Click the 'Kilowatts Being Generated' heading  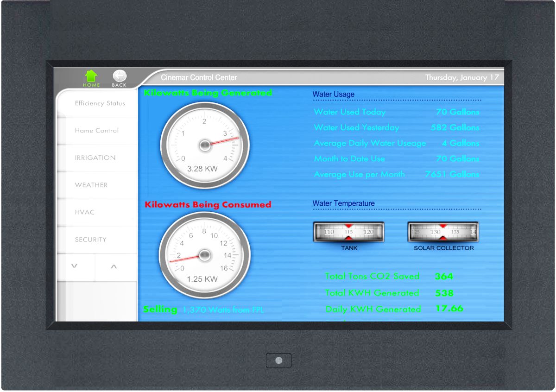(208, 93)
